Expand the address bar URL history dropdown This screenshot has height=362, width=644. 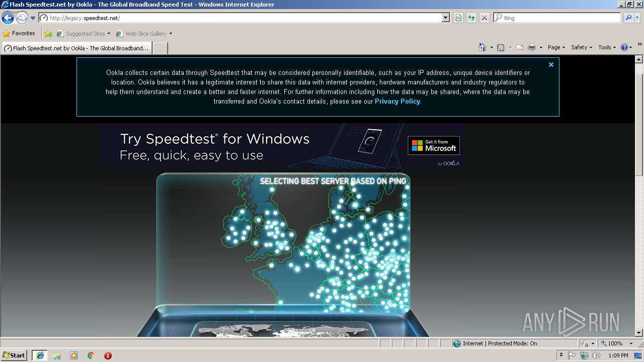(x=446, y=18)
